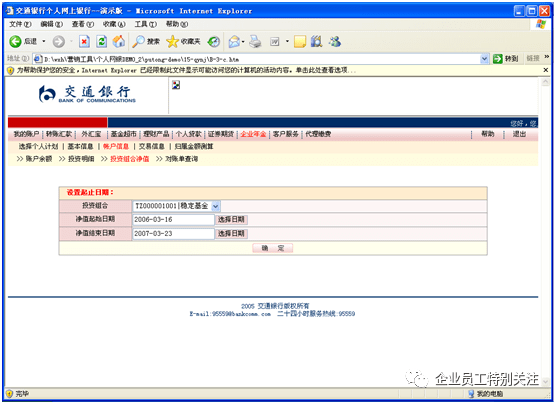556x404 pixels.
Task: Click the Bank of Communications logo
Action: (x=87, y=94)
